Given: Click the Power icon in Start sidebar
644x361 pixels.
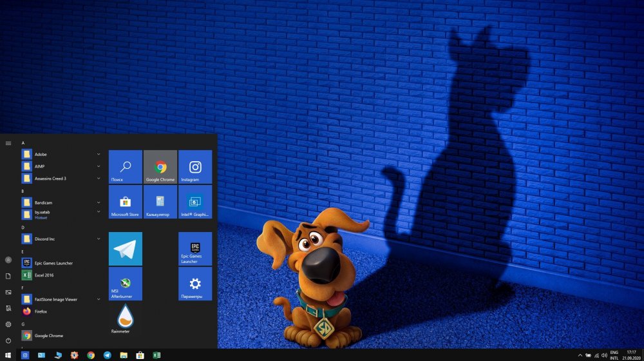Looking at the screenshot, I should click(x=8, y=340).
